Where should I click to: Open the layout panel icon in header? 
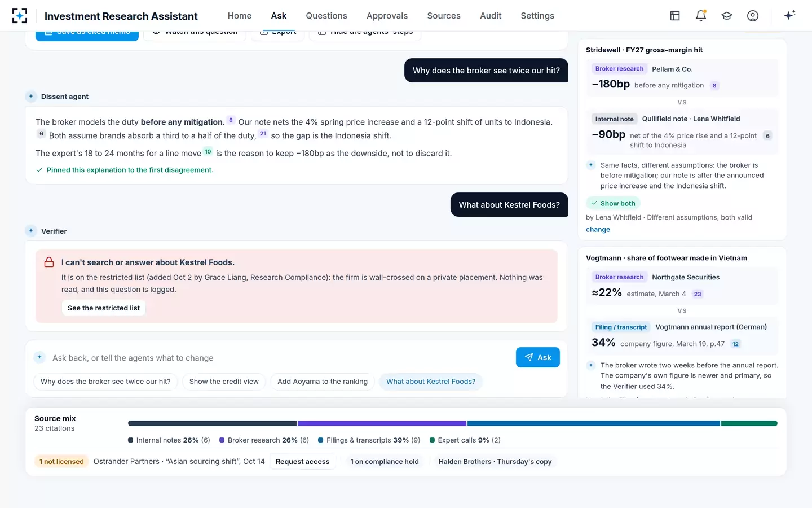pyautogui.click(x=675, y=16)
